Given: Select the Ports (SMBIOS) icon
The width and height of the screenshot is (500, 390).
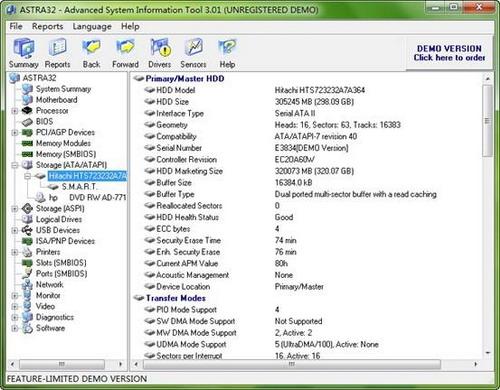Looking at the screenshot, I should (x=27, y=274).
